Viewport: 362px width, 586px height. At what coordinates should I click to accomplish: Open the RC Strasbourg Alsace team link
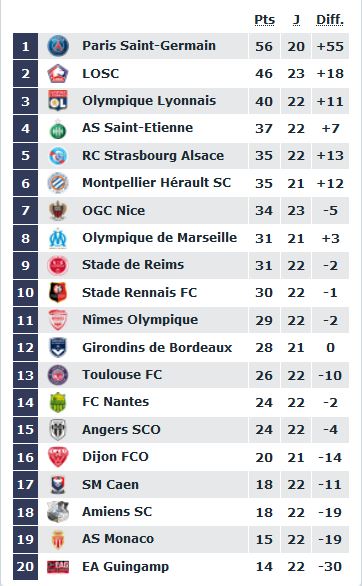point(153,155)
